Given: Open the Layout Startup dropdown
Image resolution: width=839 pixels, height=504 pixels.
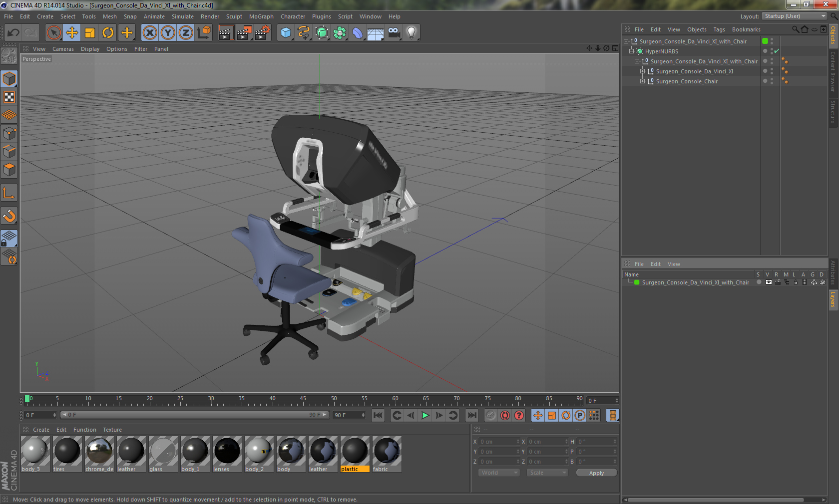Looking at the screenshot, I should (x=795, y=16).
